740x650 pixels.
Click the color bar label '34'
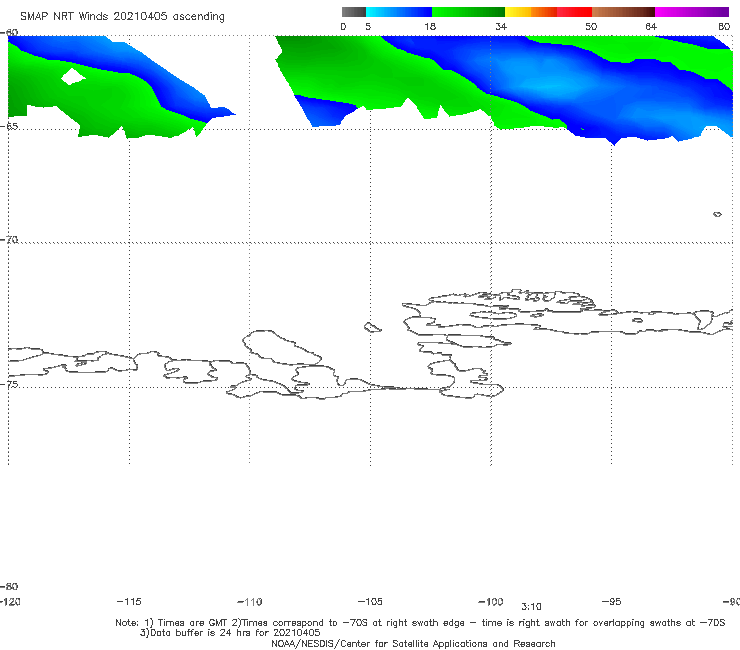tap(501, 27)
